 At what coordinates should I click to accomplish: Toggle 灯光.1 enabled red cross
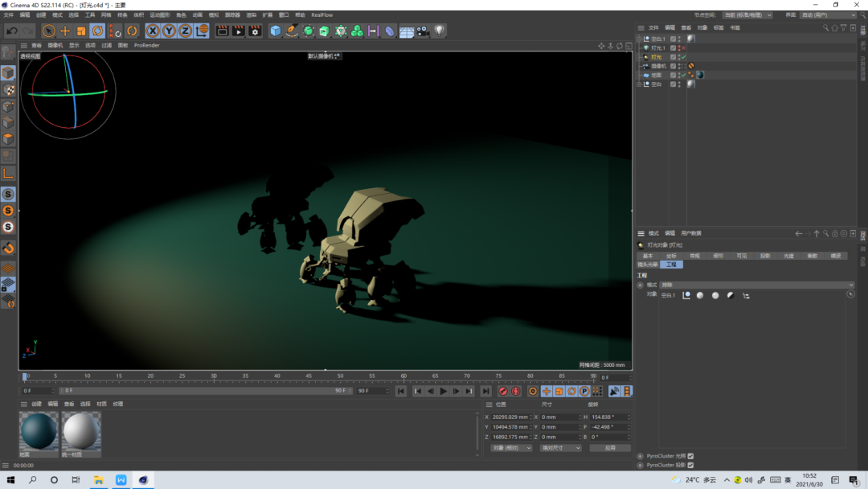pyautogui.click(x=684, y=48)
